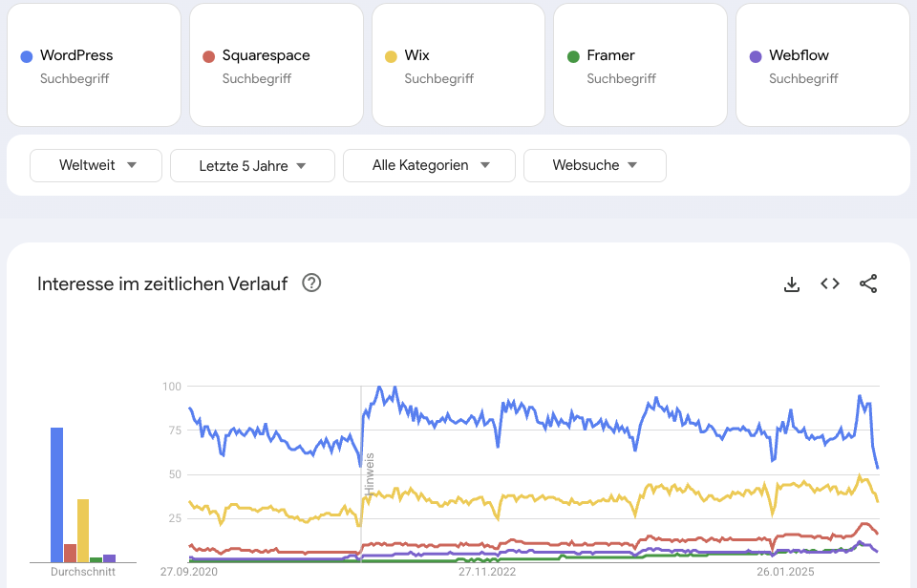Click the blue WordPress average bar
This screenshot has width=917, height=588.
pyautogui.click(x=56, y=494)
